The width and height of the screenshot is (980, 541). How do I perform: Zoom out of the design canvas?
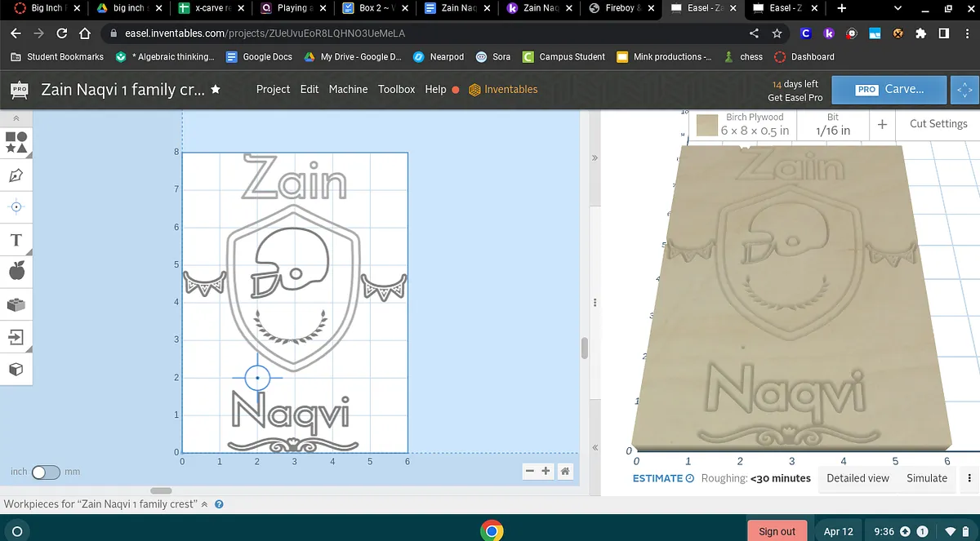(x=529, y=471)
